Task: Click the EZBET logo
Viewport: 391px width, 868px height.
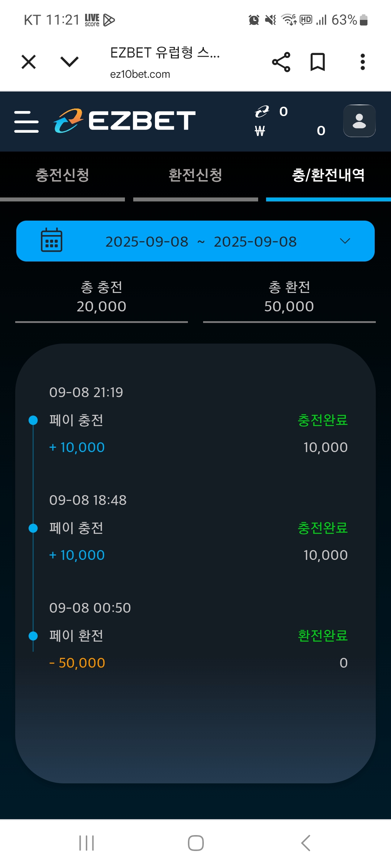Action: [x=125, y=120]
